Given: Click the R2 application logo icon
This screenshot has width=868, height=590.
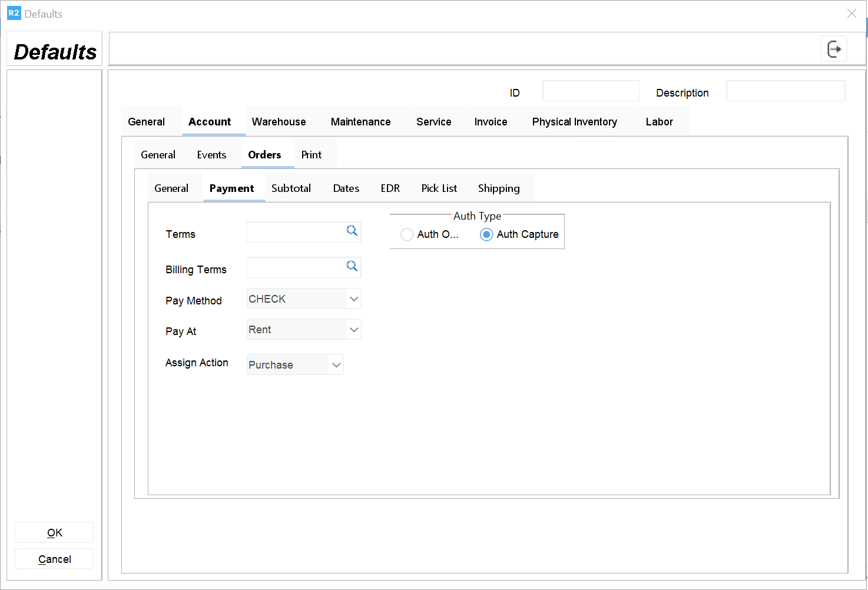Looking at the screenshot, I should point(14,13).
